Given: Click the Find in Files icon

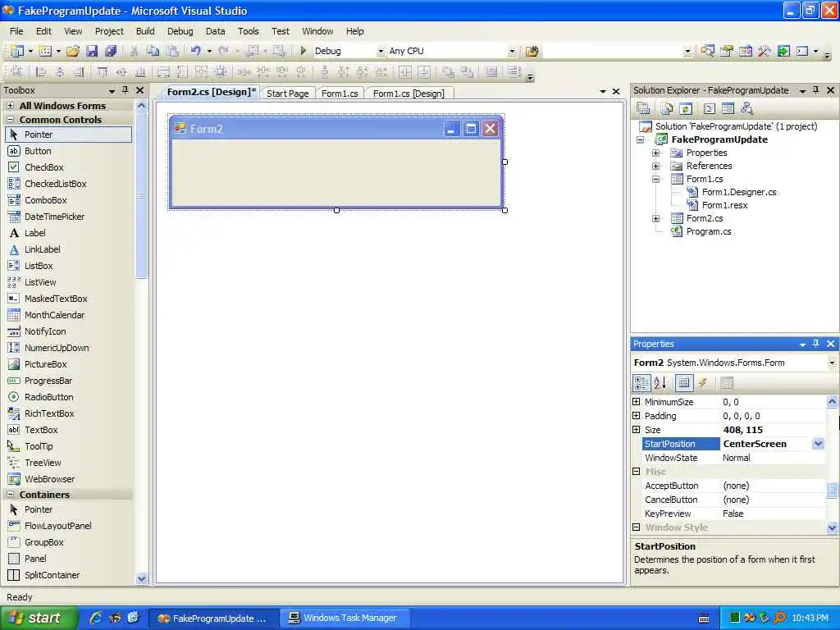Looking at the screenshot, I should 532,51.
